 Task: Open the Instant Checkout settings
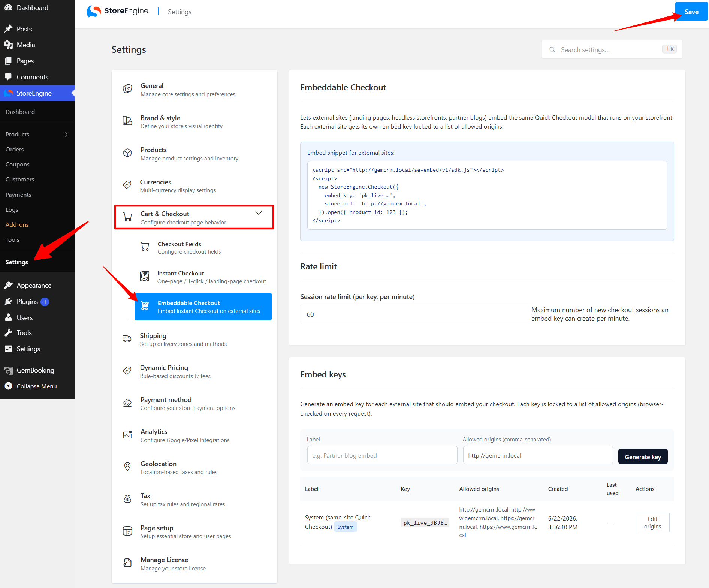click(203, 277)
